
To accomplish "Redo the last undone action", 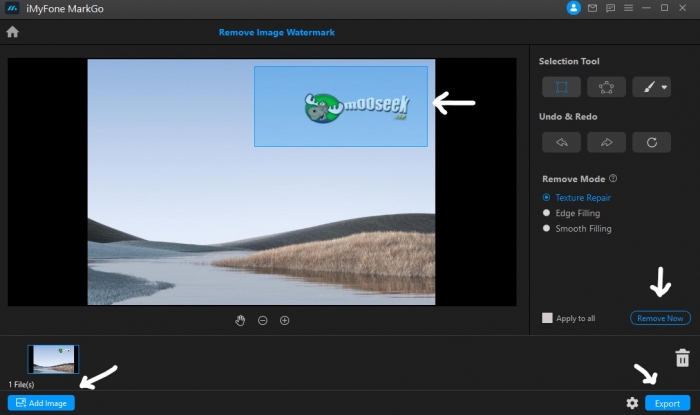I will tap(606, 142).
